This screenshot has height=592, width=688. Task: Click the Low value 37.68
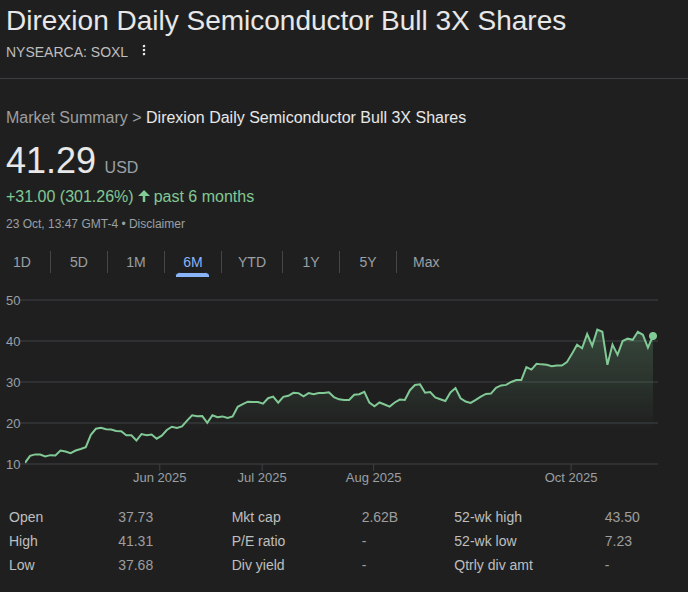coord(136,565)
